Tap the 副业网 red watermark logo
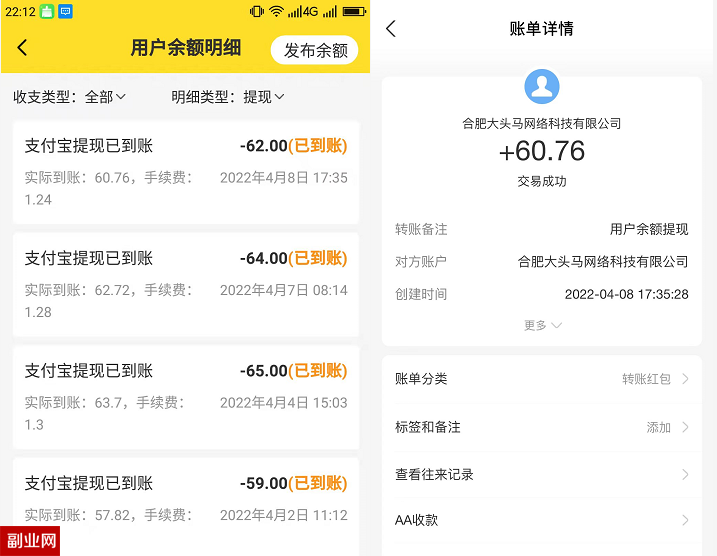 click(30, 540)
